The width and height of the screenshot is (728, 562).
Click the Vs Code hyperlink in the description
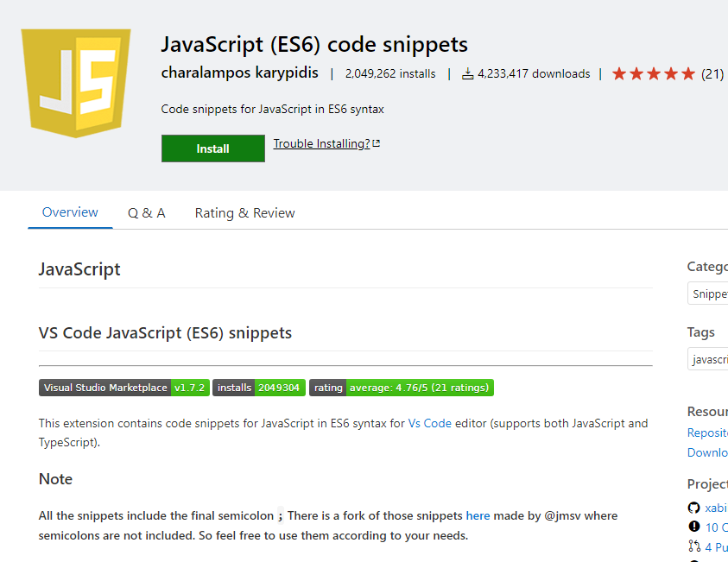point(429,423)
